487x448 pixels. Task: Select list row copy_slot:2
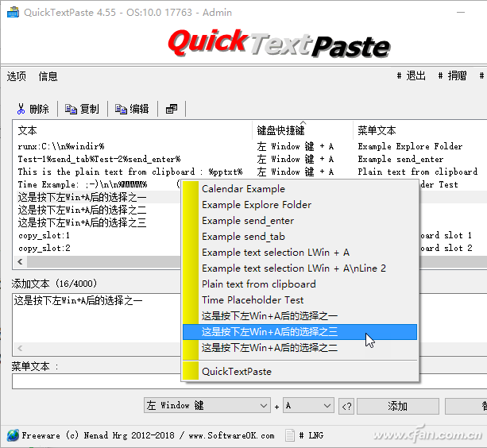tap(44, 248)
